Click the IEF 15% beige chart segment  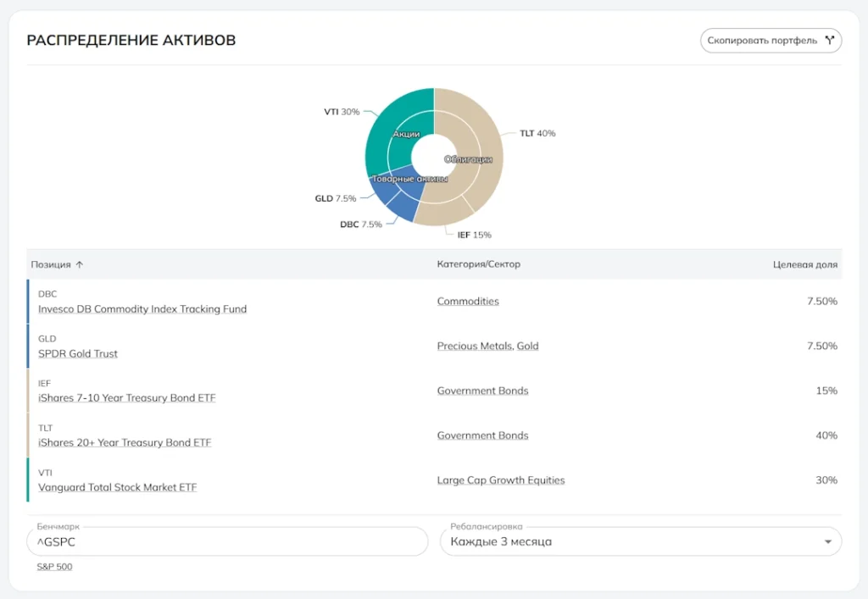[x=446, y=214]
